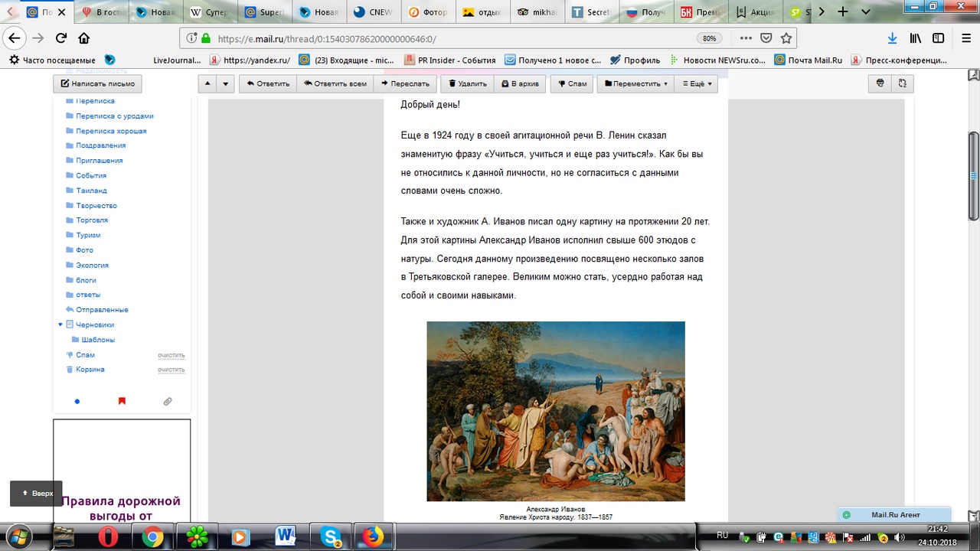Viewport: 980px width, 551px height.
Task: Collapse the Черновики folder tree arrow
Action: pos(60,324)
